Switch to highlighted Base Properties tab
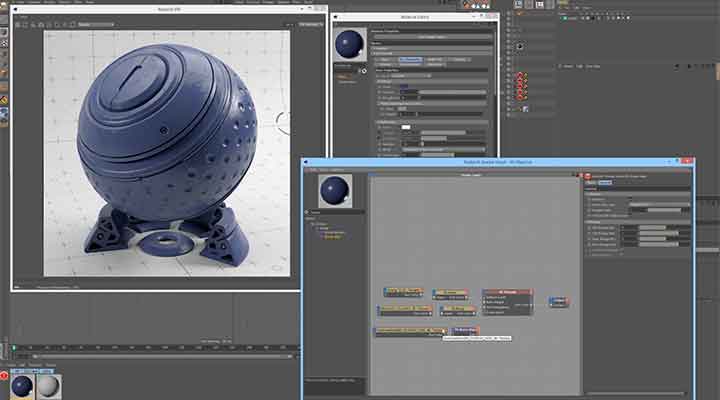The height and width of the screenshot is (400, 720). (411, 60)
